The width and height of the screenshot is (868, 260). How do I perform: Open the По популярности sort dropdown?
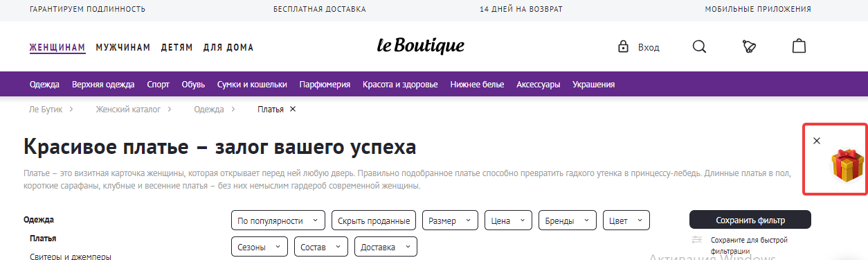(278, 220)
